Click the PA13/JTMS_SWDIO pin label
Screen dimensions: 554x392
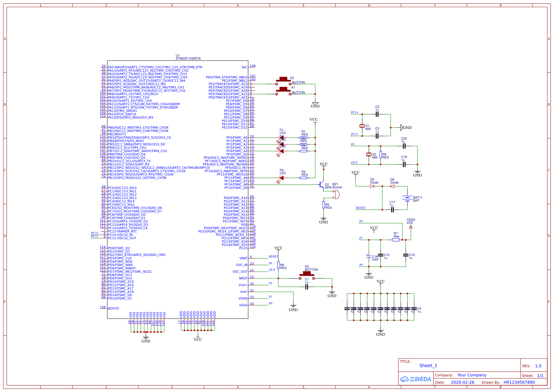(122, 111)
